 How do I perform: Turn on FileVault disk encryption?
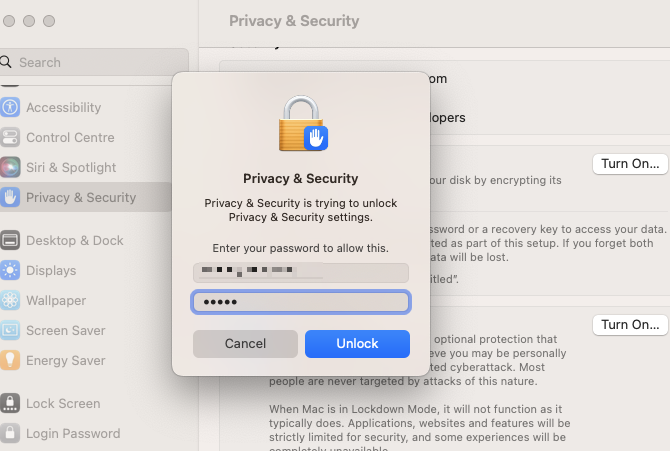(x=630, y=164)
